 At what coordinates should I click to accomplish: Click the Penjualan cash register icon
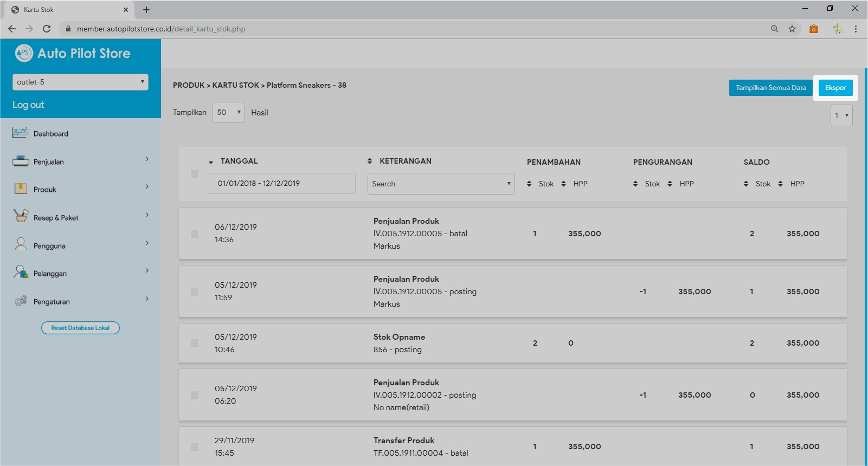(x=21, y=161)
